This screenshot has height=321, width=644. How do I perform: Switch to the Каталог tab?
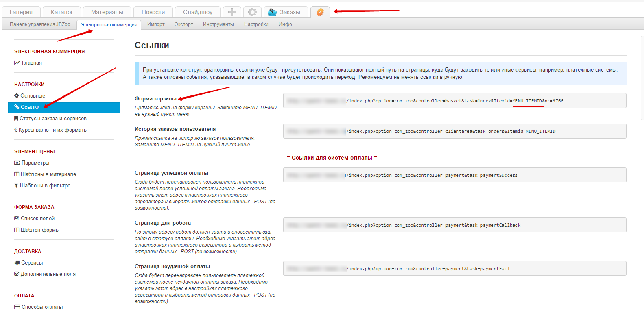pos(62,12)
